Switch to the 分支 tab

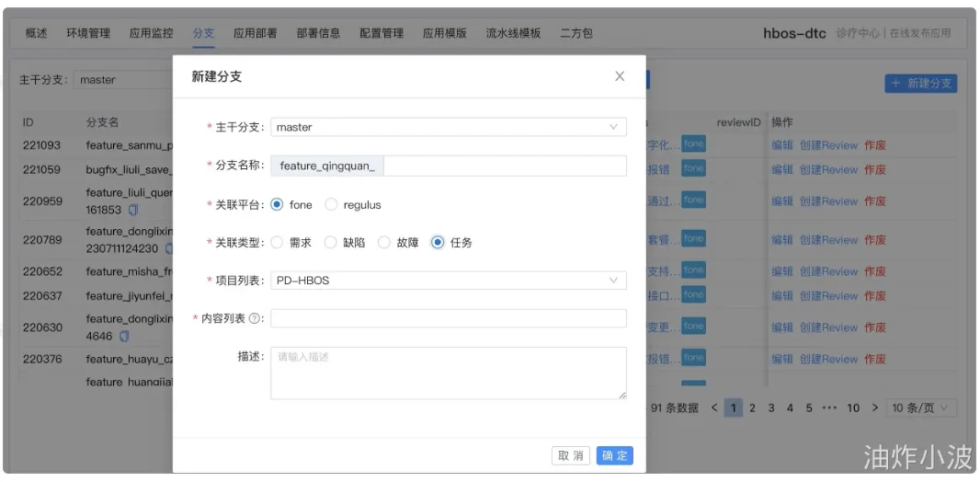pyautogui.click(x=204, y=33)
